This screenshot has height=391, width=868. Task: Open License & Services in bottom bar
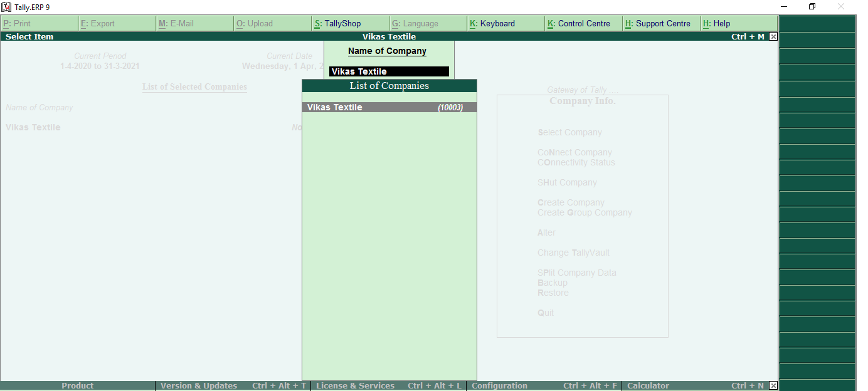(389, 386)
